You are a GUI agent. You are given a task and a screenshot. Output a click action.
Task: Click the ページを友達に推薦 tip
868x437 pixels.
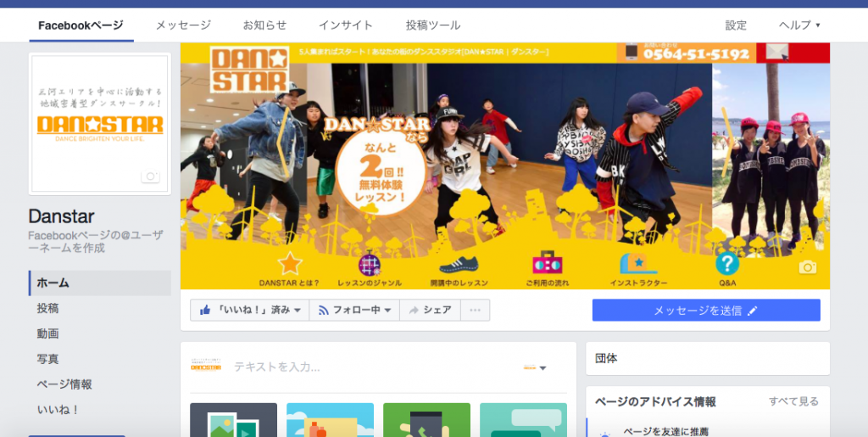tap(666, 432)
